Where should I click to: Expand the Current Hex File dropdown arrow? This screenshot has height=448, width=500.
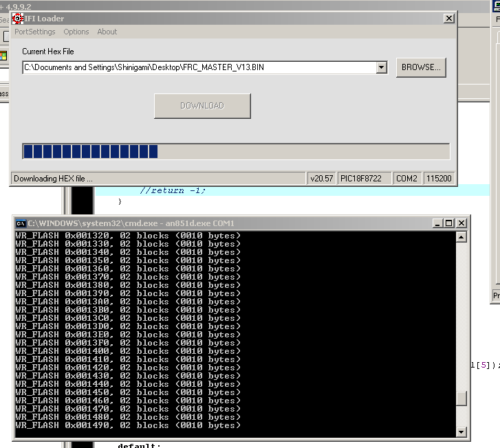pos(382,67)
